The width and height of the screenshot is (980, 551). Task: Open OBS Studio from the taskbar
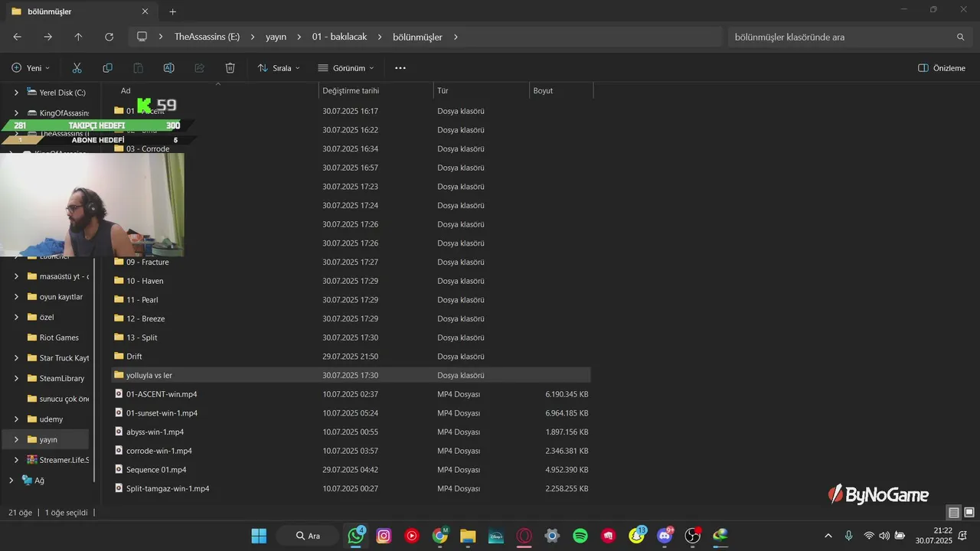(x=692, y=536)
